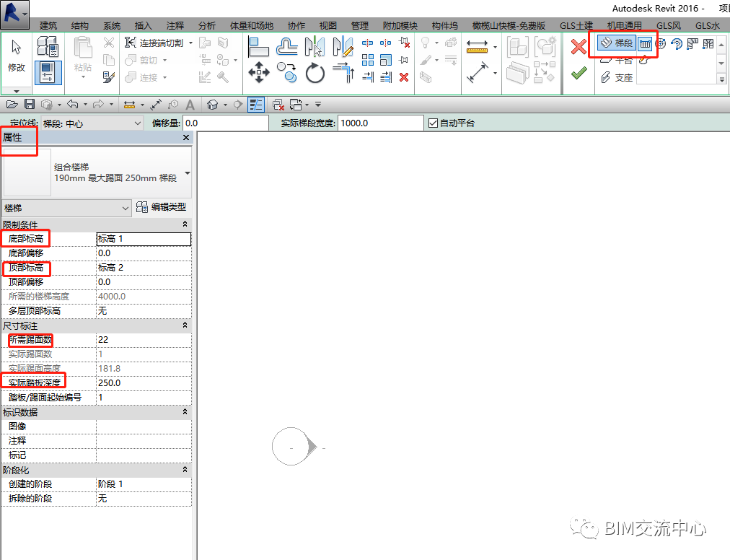Click the 支座 support tool
The height and width of the screenshot is (560, 730).
(617, 77)
